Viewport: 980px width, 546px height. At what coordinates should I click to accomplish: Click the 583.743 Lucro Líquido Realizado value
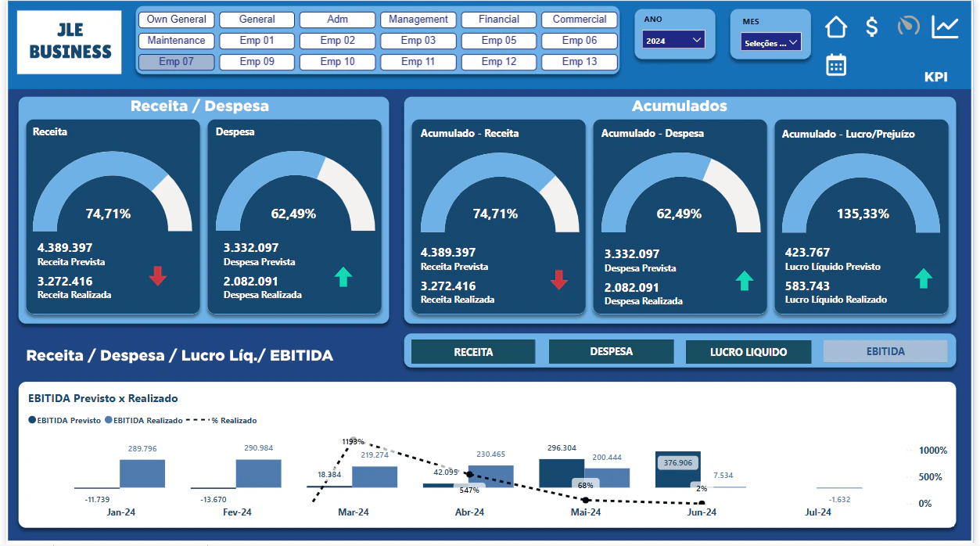click(x=808, y=286)
